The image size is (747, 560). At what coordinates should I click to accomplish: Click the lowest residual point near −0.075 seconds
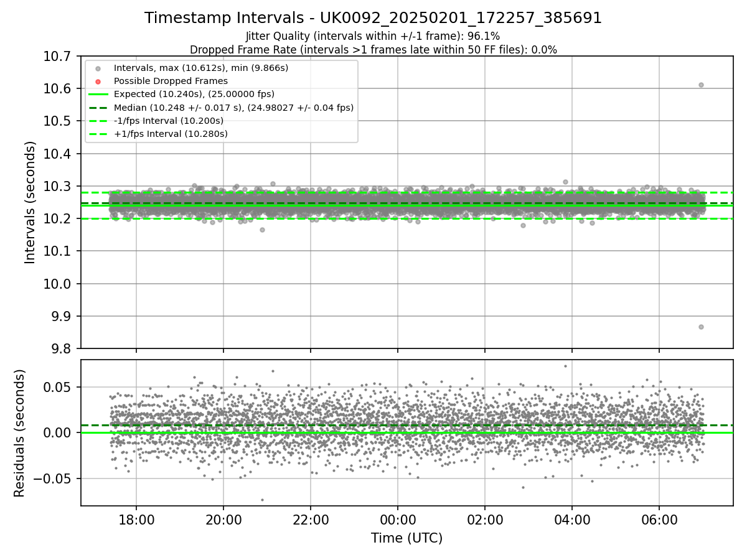click(x=262, y=500)
